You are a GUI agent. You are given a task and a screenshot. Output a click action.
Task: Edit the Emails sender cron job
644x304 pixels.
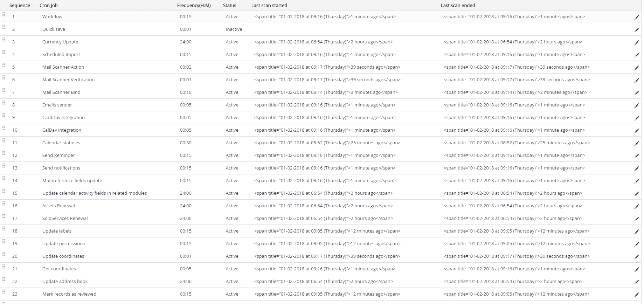pyautogui.click(x=637, y=105)
